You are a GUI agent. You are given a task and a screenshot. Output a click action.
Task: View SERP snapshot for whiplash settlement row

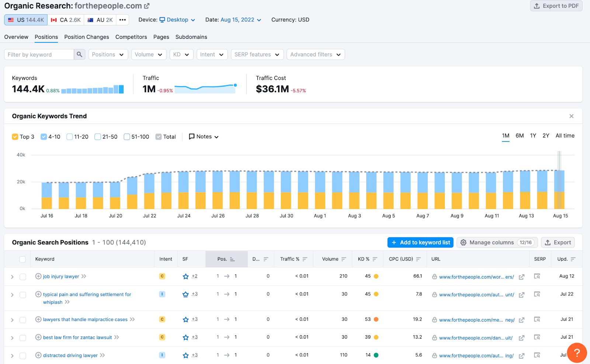537,294
